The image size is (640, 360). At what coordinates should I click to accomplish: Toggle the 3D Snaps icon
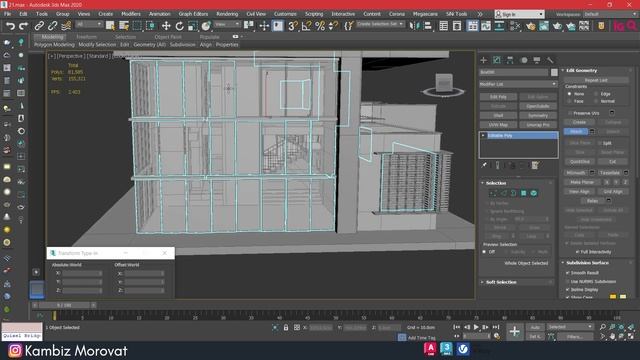coord(292,26)
